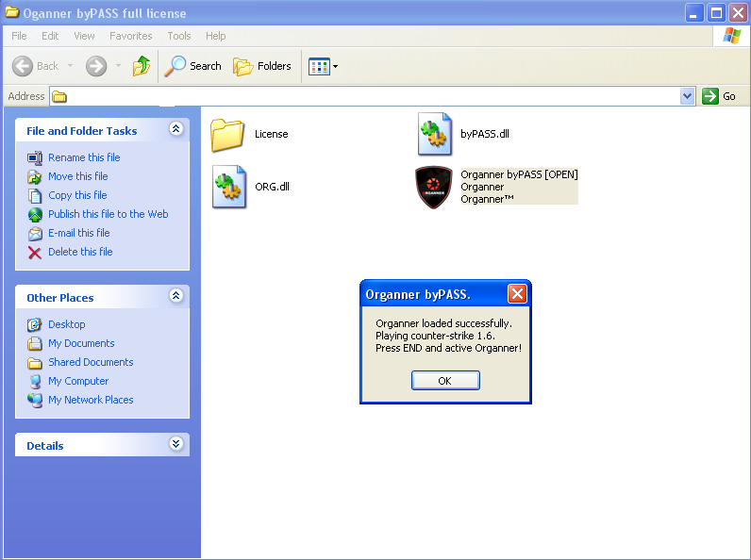Click the Back navigation button
Viewport: 751px width, 560px height.
coord(36,66)
